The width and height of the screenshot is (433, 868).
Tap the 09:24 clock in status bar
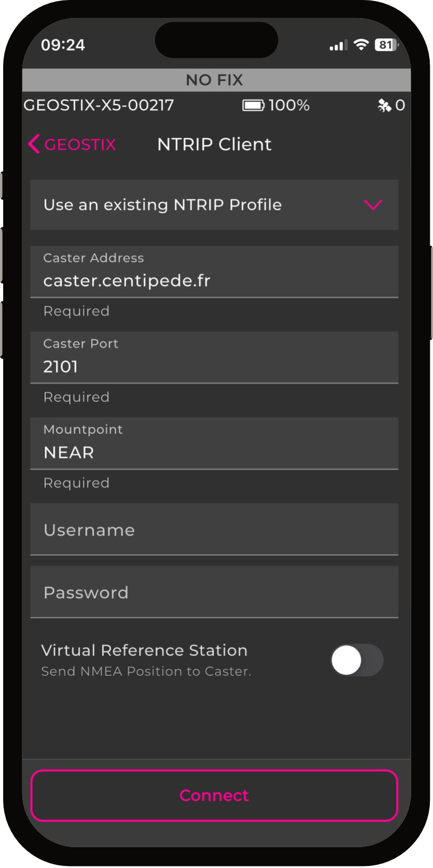(x=63, y=45)
